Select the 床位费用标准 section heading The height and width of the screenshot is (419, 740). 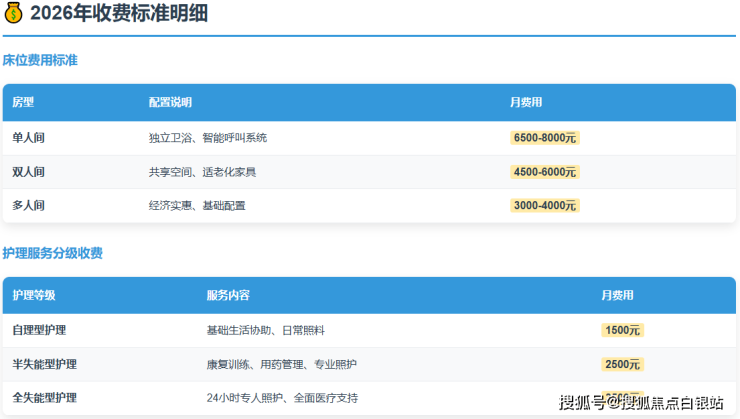coord(40,60)
